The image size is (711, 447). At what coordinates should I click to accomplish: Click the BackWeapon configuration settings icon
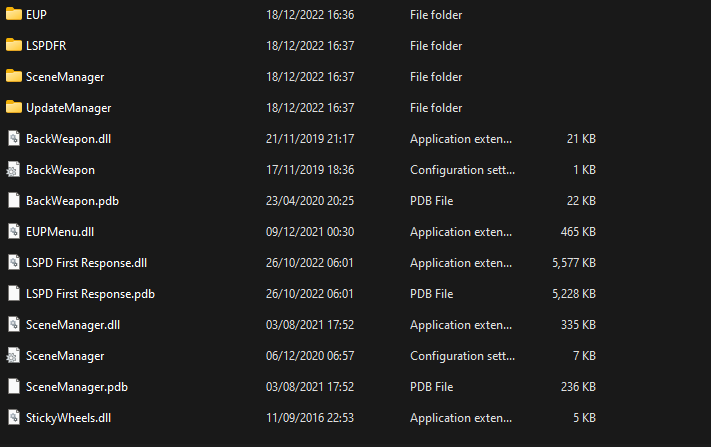point(13,170)
